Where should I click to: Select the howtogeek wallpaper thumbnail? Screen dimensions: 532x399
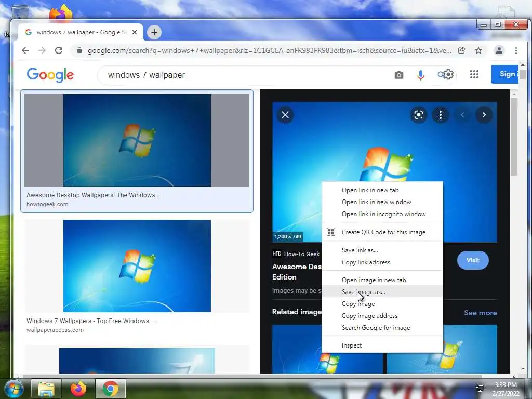coord(137,140)
